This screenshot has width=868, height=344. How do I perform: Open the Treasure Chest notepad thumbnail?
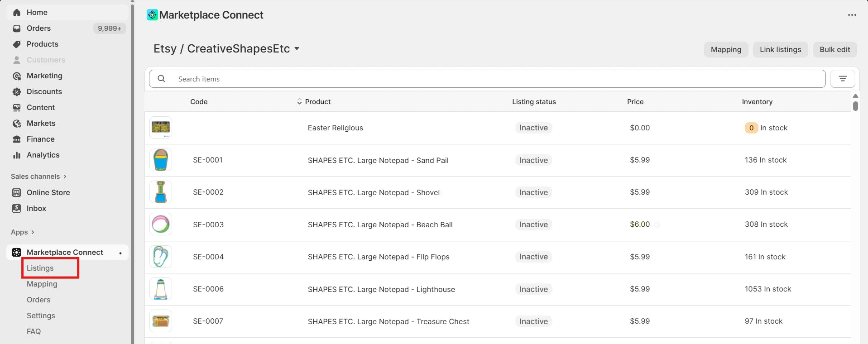click(x=161, y=321)
